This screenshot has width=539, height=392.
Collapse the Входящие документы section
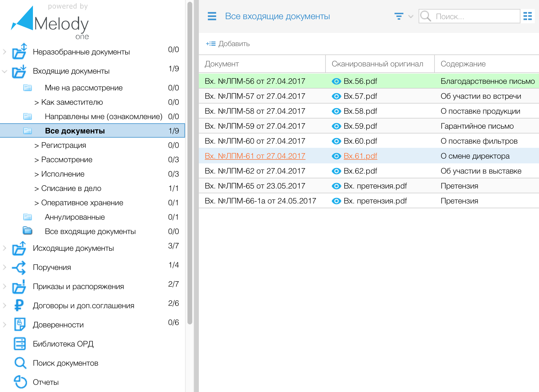click(4, 71)
